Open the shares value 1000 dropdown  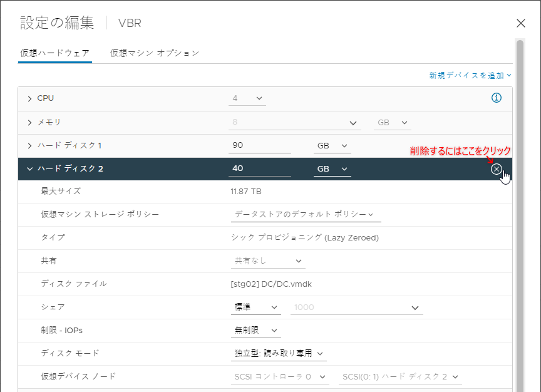357,307
